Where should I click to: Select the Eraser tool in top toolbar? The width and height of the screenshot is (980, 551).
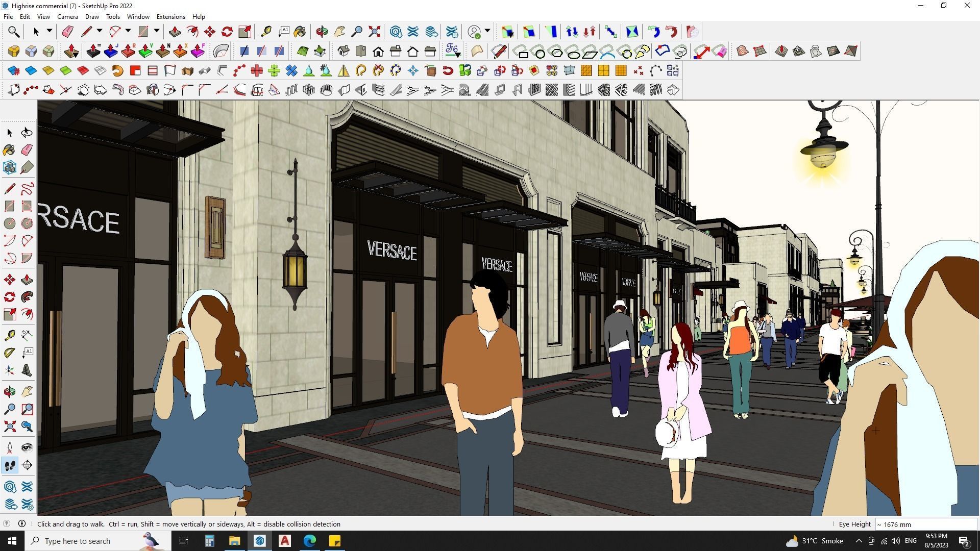[x=67, y=32]
